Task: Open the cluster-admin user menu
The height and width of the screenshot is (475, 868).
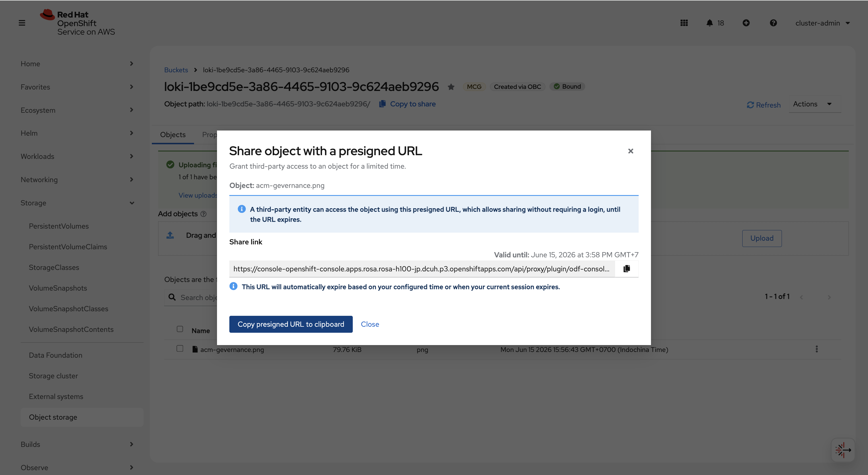Action: click(x=823, y=23)
